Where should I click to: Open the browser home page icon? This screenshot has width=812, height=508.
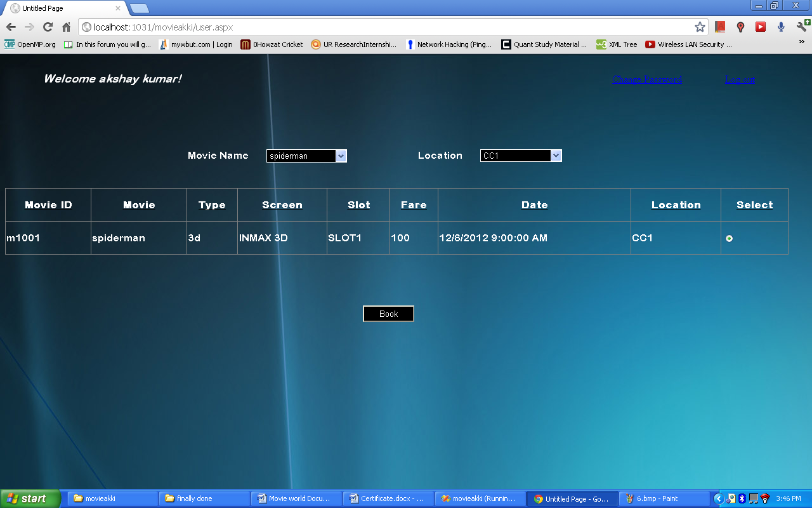[x=66, y=27]
